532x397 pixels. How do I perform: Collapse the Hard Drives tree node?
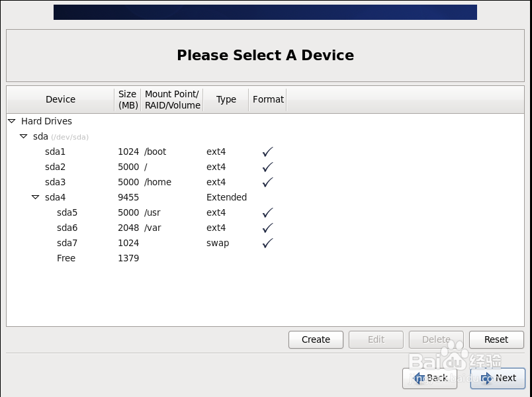pos(12,121)
